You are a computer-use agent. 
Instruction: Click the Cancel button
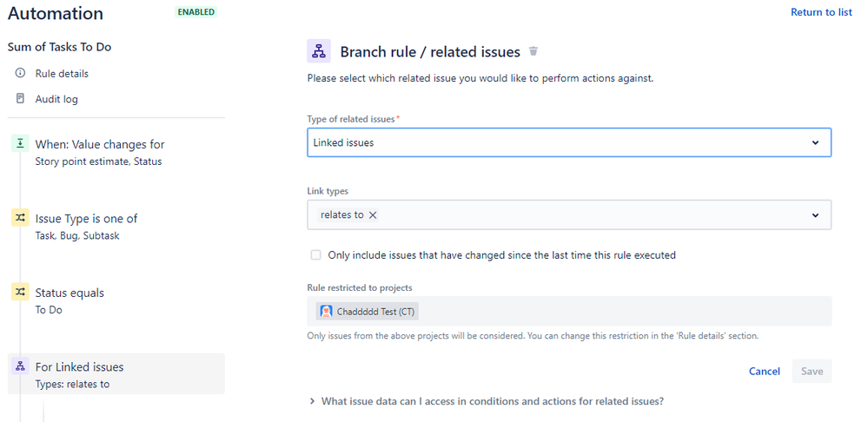(764, 371)
